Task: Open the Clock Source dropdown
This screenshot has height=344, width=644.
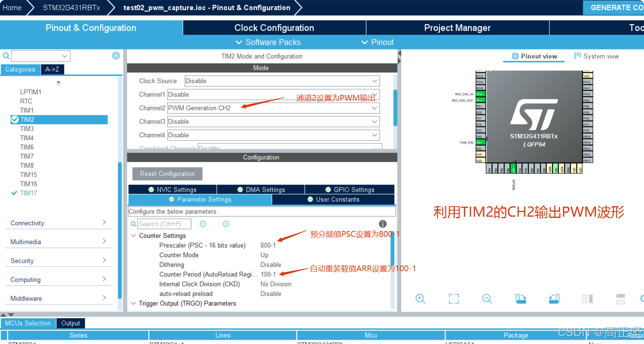Action: click(x=282, y=81)
